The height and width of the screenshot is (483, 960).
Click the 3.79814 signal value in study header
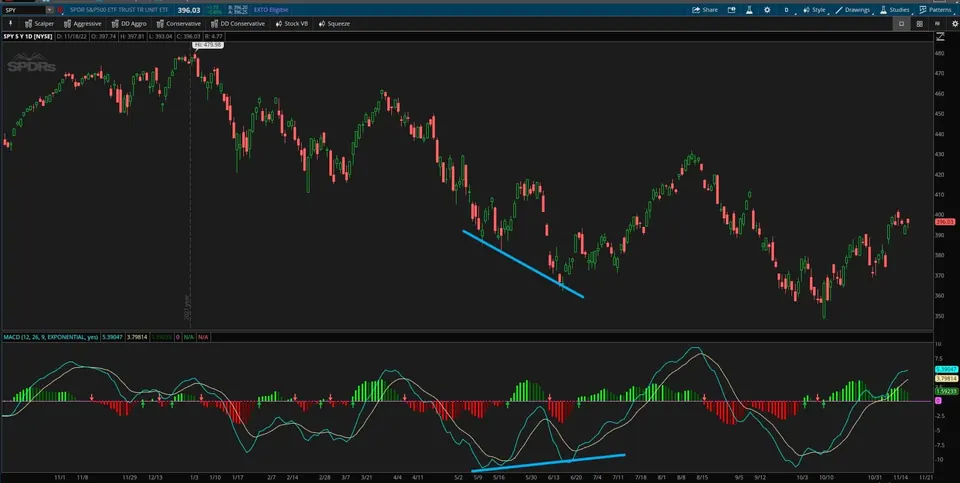pyautogui.click(x=136, y=337)
